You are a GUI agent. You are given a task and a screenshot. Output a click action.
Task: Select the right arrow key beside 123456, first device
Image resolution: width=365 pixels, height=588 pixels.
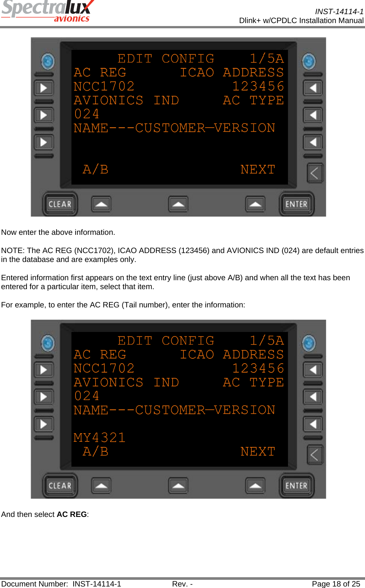coord(313,88)
